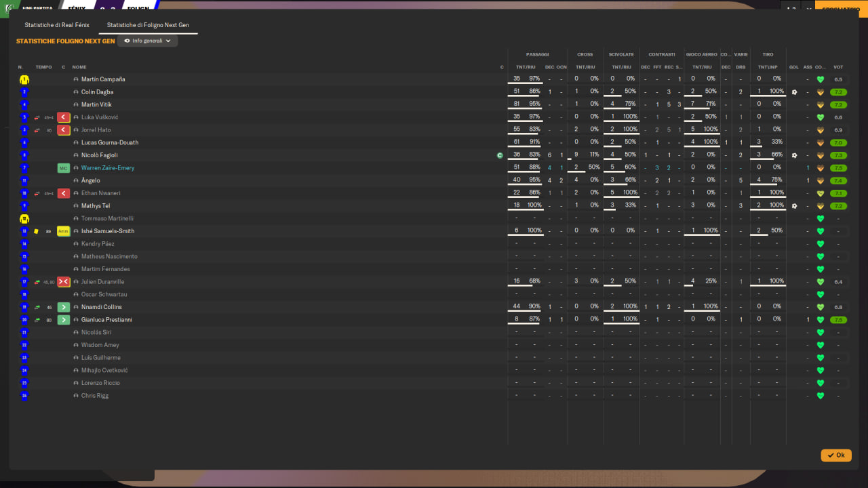Click Julien Duranville's red on-and-off substitution icon

pos(64,282)
